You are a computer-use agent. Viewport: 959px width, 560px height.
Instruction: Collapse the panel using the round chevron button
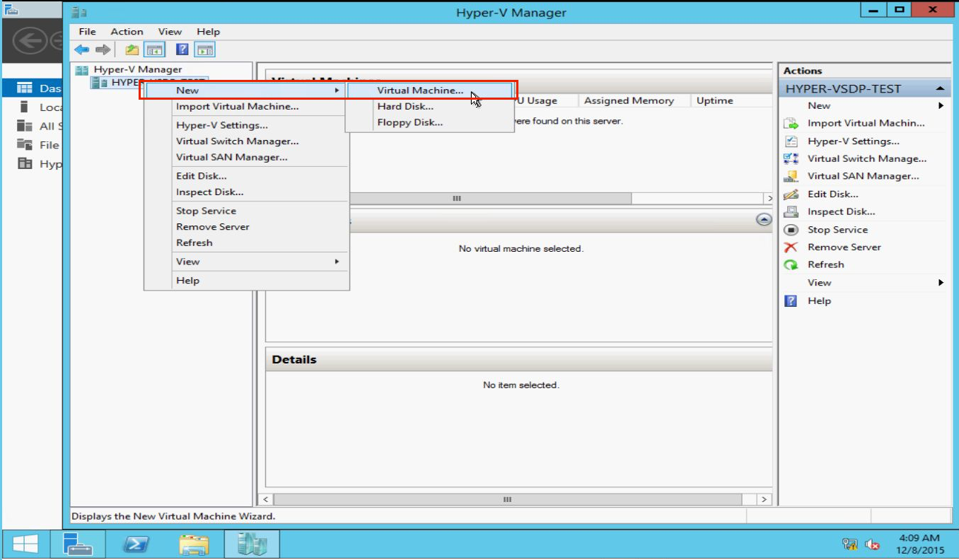coord(764,219)
